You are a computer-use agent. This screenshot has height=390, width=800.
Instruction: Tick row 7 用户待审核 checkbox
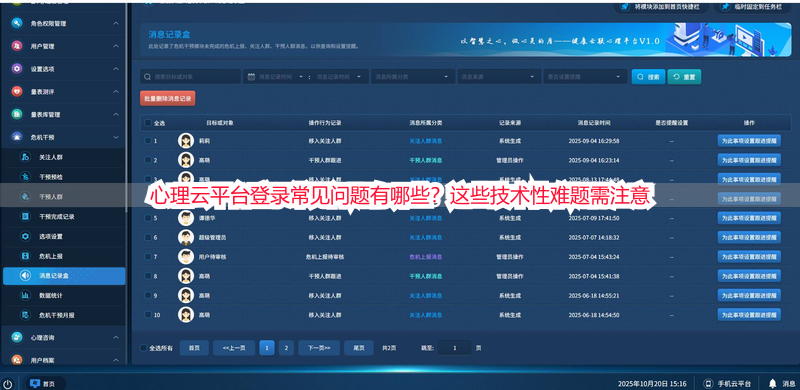click(148, 257)
